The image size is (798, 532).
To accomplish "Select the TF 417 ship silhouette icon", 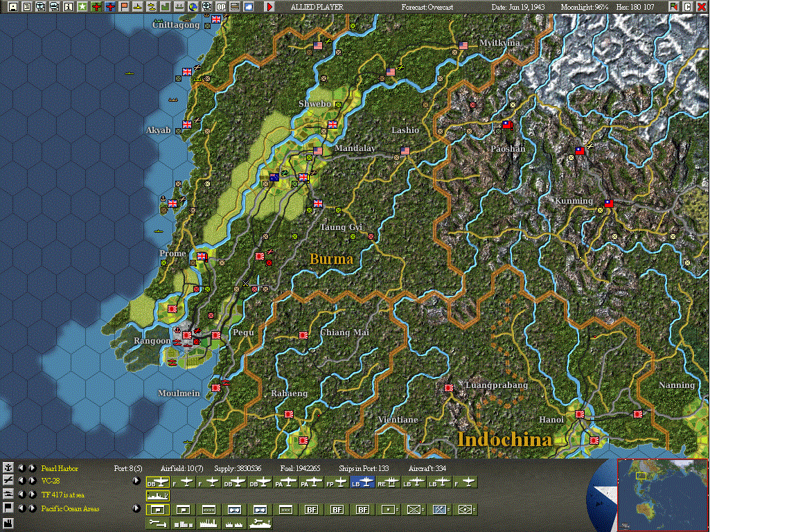I will [158, 495].
